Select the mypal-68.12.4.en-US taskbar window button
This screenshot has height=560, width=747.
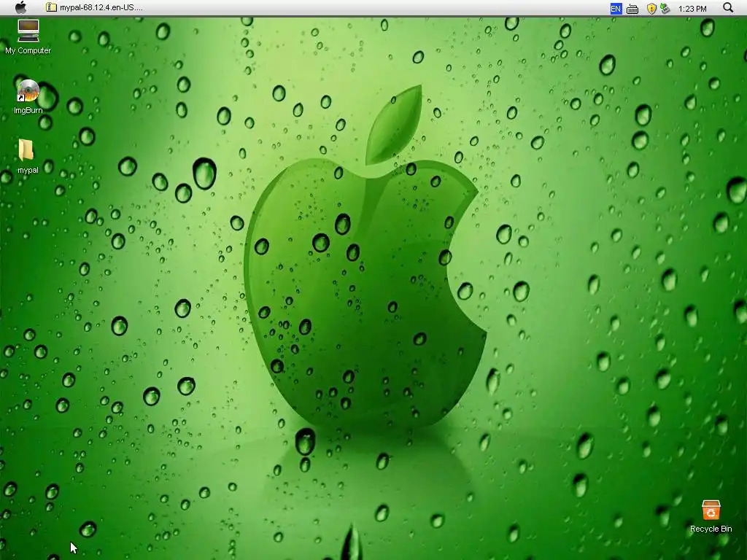[x=94, y=7]
